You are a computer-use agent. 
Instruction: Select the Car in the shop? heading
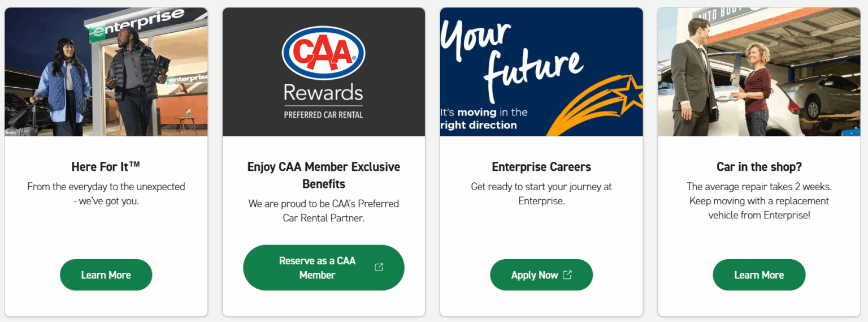(758, 166)
